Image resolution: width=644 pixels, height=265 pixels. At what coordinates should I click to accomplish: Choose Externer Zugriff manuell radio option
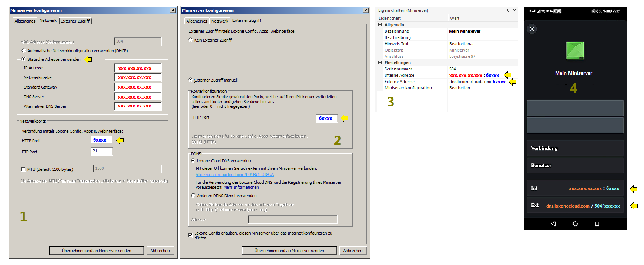[x=191, y=80]
